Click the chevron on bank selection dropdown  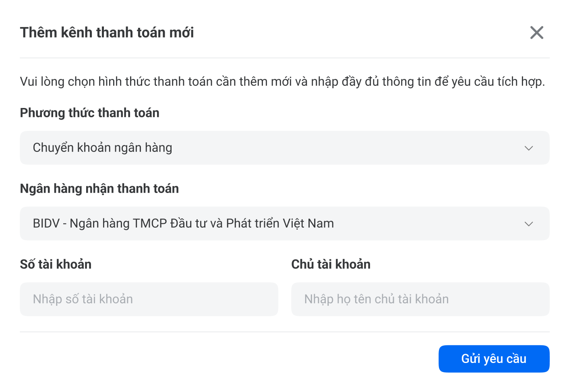point(529,224)
